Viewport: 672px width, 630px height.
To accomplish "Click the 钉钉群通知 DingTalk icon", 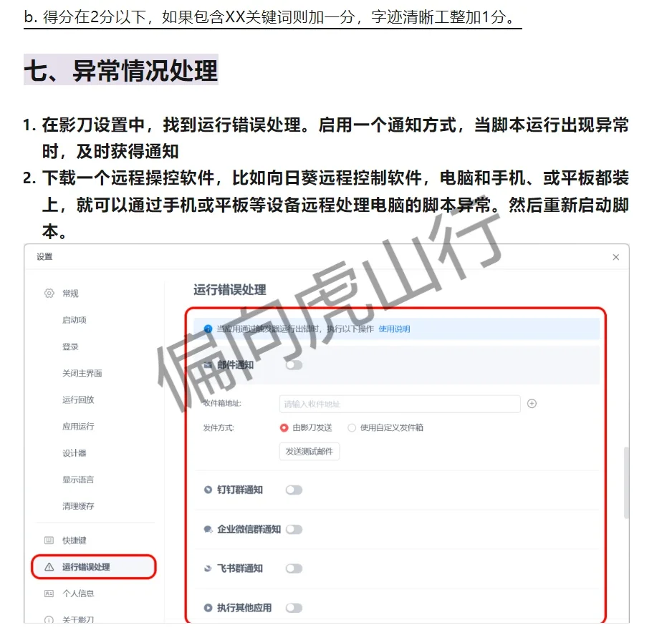I will point(206,490).
